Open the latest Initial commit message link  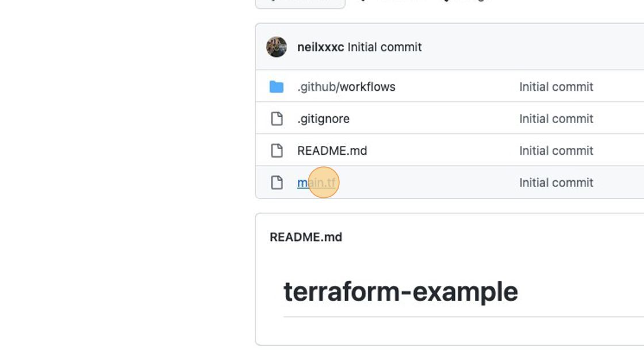click(x=385, y=47)
